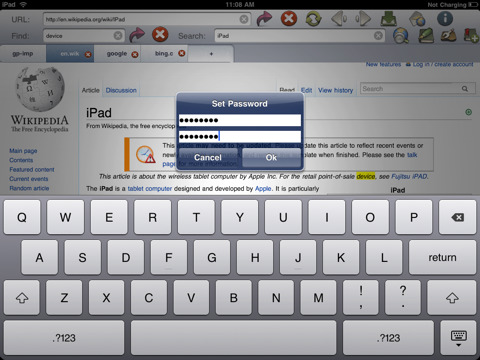
Task: Tap the right shift key
Action: point(452,298)
